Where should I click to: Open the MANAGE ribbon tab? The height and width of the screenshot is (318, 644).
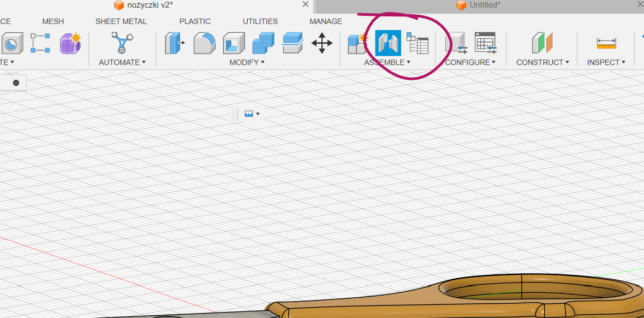[326, 21]
